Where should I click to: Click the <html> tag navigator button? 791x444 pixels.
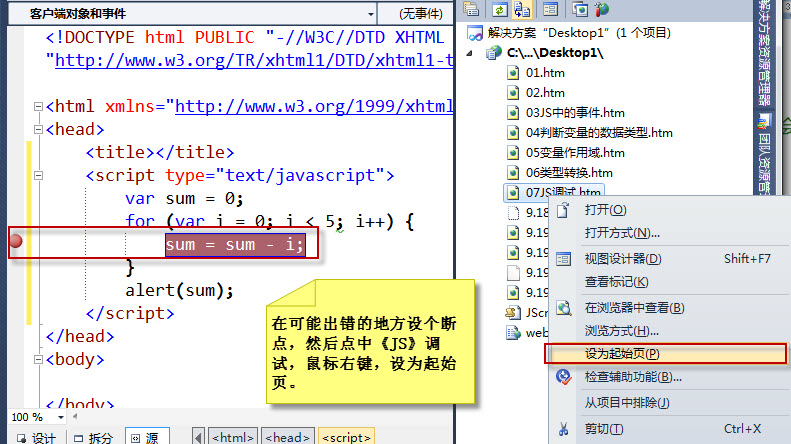233,437
